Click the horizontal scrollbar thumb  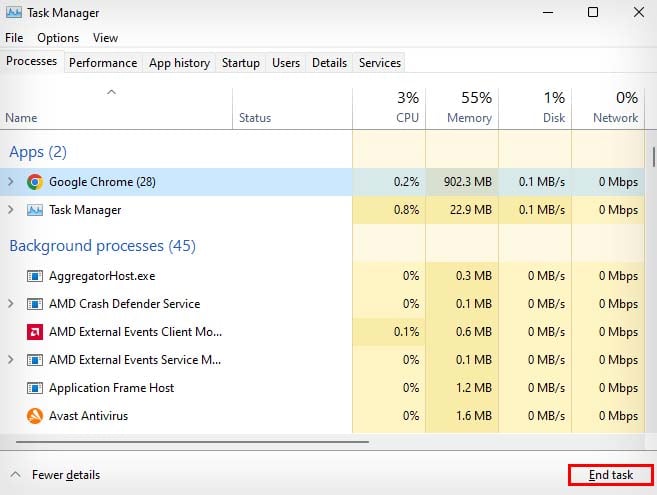coord(192,442)
